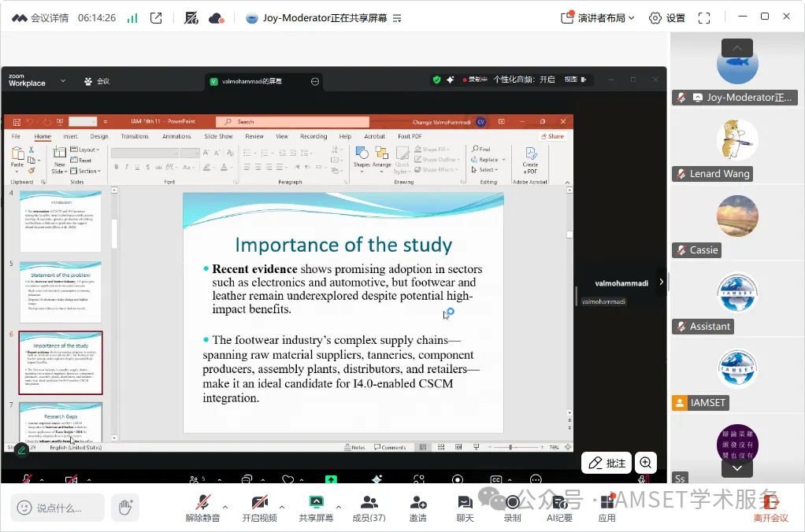Toggle closed captions CC in Zoom toolbar
The image size is (805, 532).
496,480
